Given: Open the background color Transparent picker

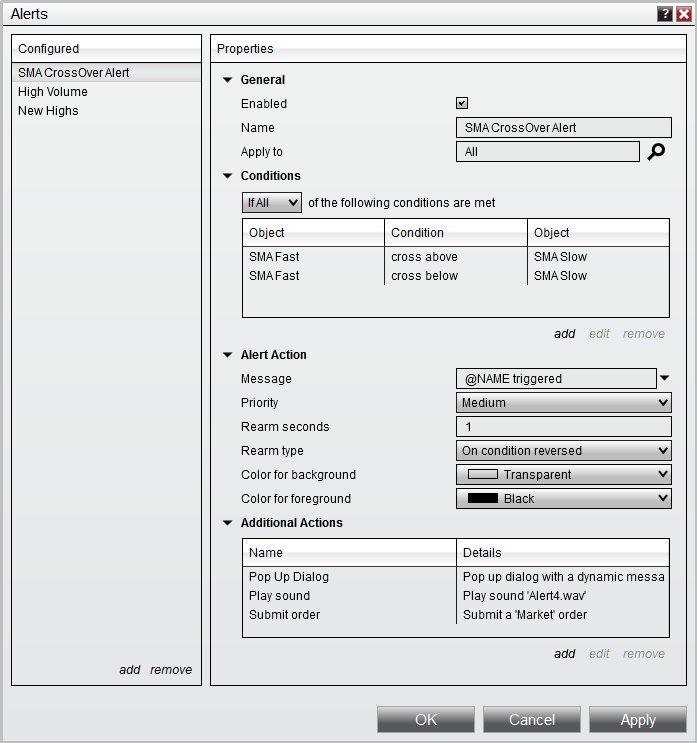Looking at the screenshot, I should click(563, 475).
